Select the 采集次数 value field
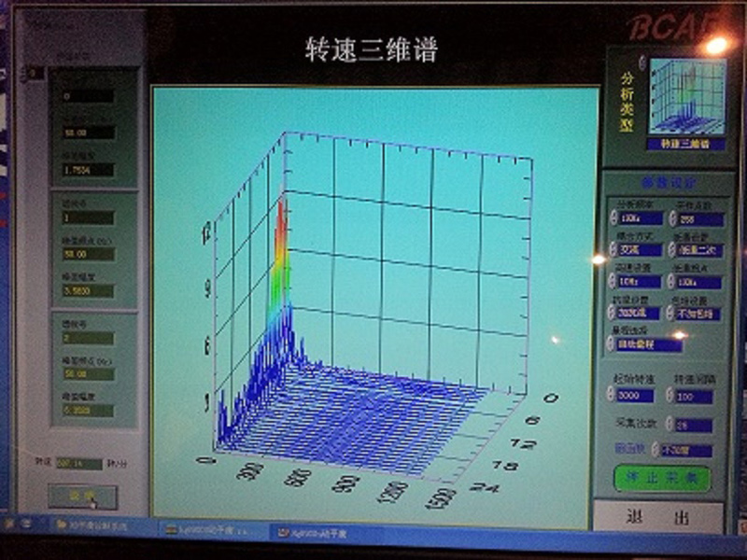The width and height of the screenshot is (747, 560). (695, 426)
